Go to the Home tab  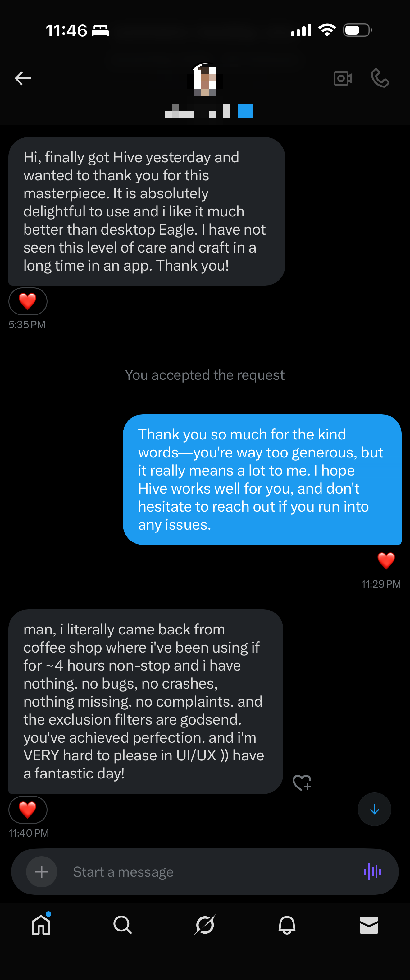pos(41,925)
